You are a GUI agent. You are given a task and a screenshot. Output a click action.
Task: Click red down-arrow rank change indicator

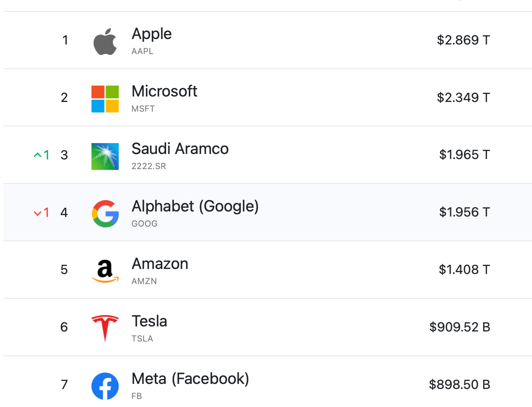pyautogui.click(x=41, y=212)
